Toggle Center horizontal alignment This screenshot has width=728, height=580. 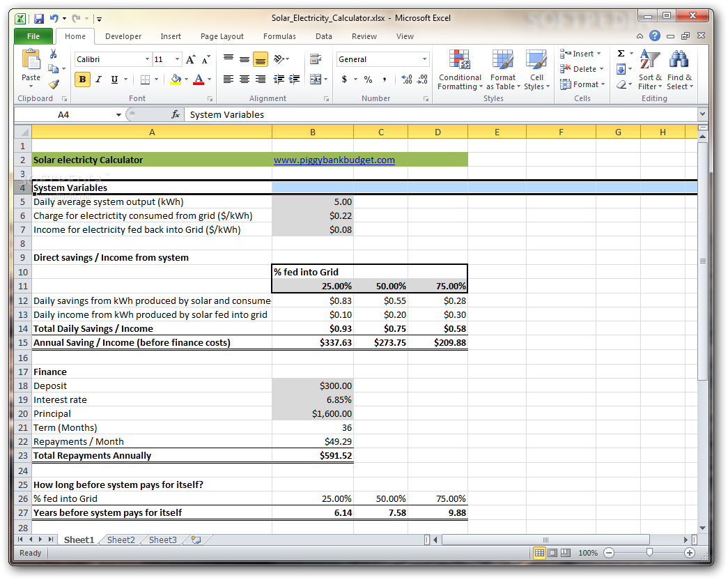pos(245,79)
